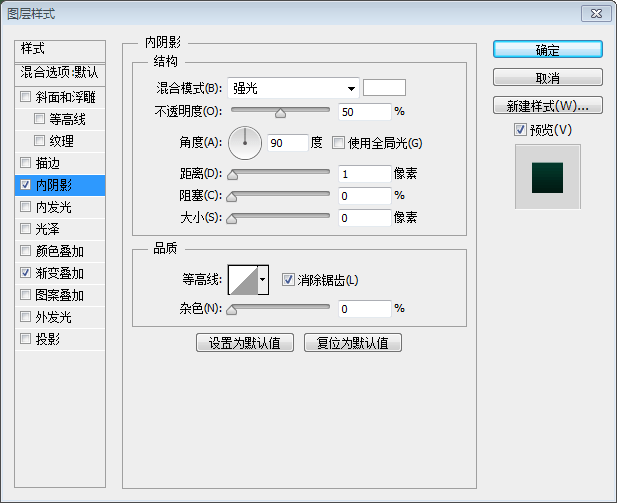Click the 不透明度 slider handle
This screenshot has height=503, width=617.
[280, 113]
